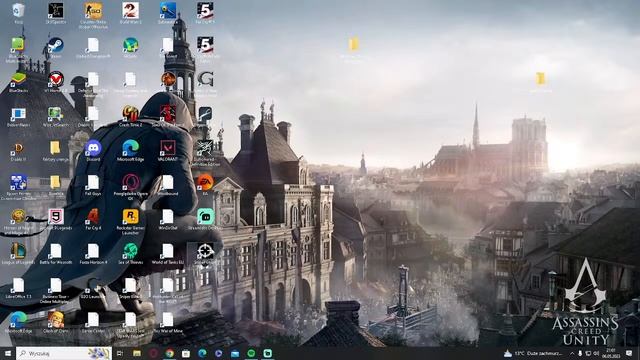Image resolution: width=640 pixels, height=360 pixels.
Task: Open the Windows Start menu
Action: pos(8,353)
